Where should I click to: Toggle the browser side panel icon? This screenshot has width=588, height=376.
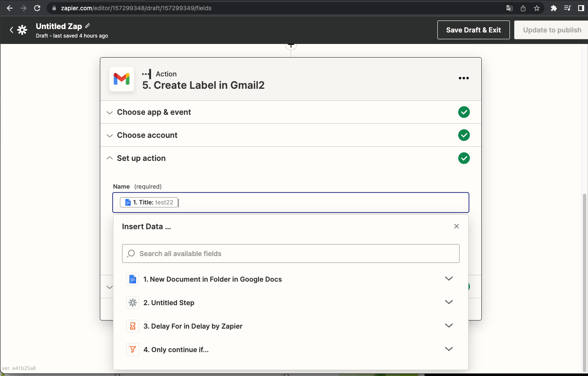(x=581, y=8)
